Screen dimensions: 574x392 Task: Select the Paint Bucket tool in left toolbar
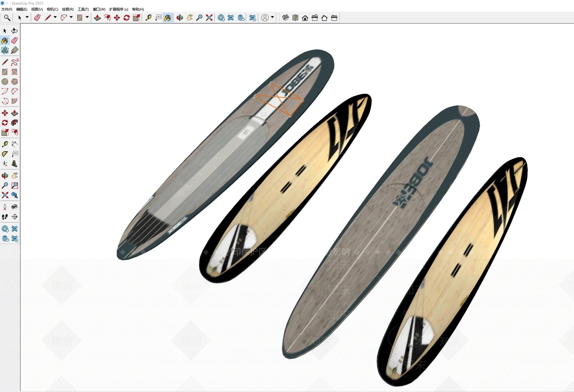[5, 40]
